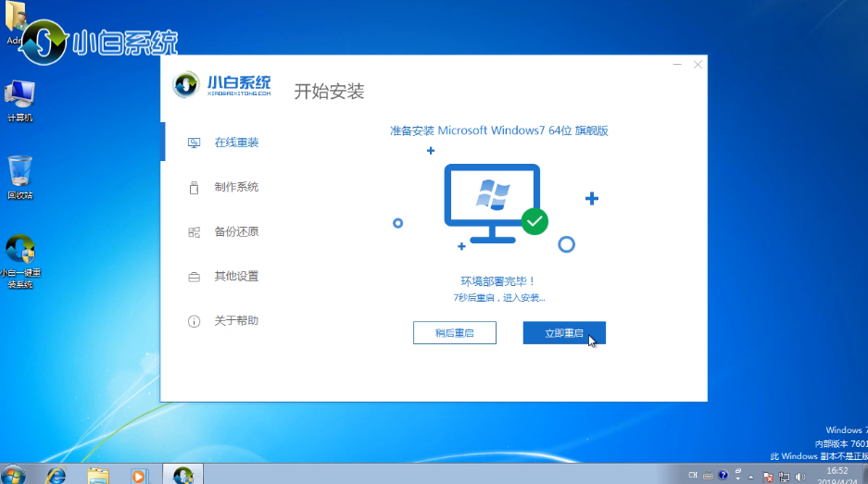Click the monitor icon beside 在线重装
Screen dimensions: 868x484
pyautogui.click(x=194, y=143)
